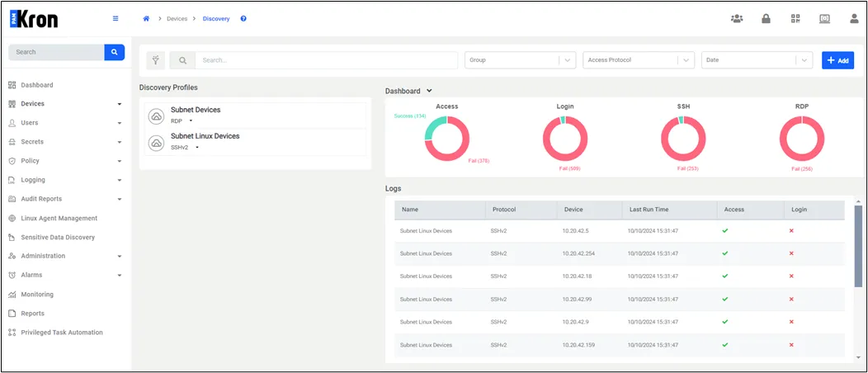Expand the Alarms menu arrow

[x=120, y=275]
